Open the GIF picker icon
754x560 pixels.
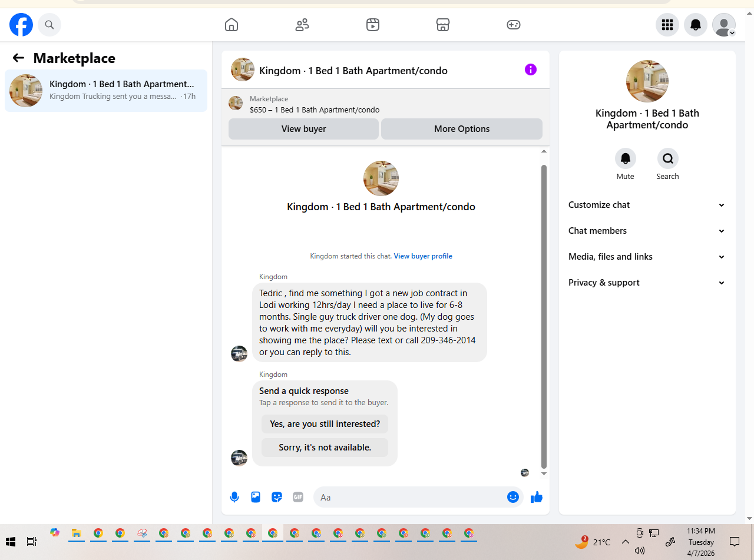tap(298, 497)
